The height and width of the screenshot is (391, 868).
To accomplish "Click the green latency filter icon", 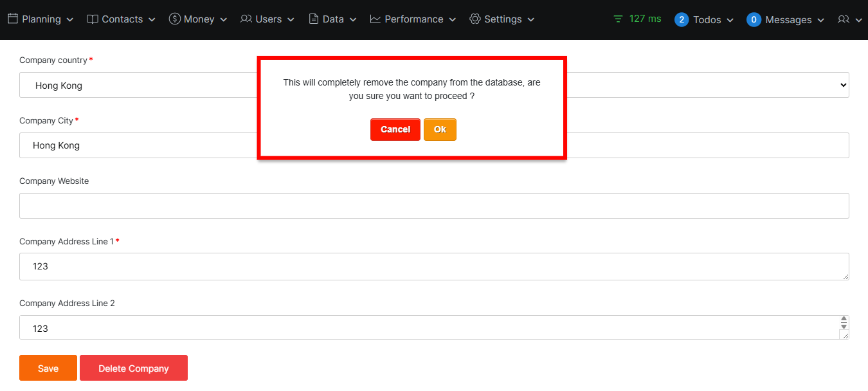I will 618,19.
